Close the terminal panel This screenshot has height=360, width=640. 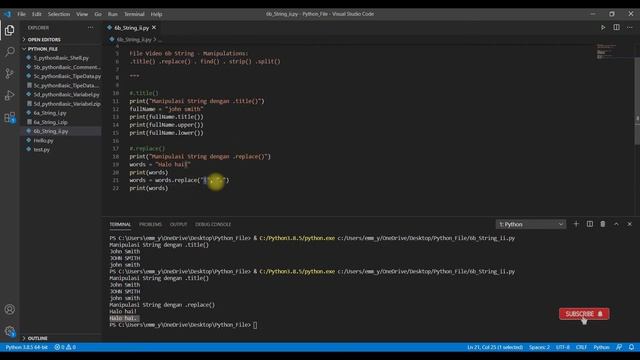tap(629, 224)
